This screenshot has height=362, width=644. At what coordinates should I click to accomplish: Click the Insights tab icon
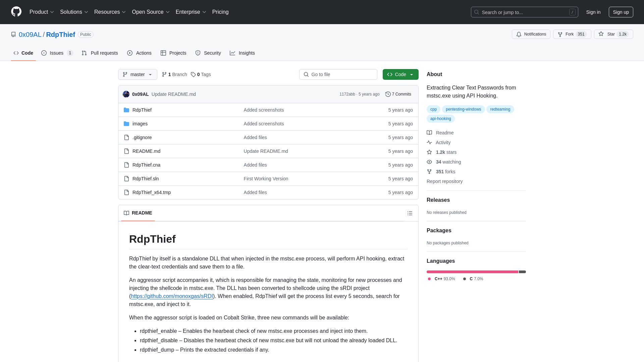(x=233, y=53)
